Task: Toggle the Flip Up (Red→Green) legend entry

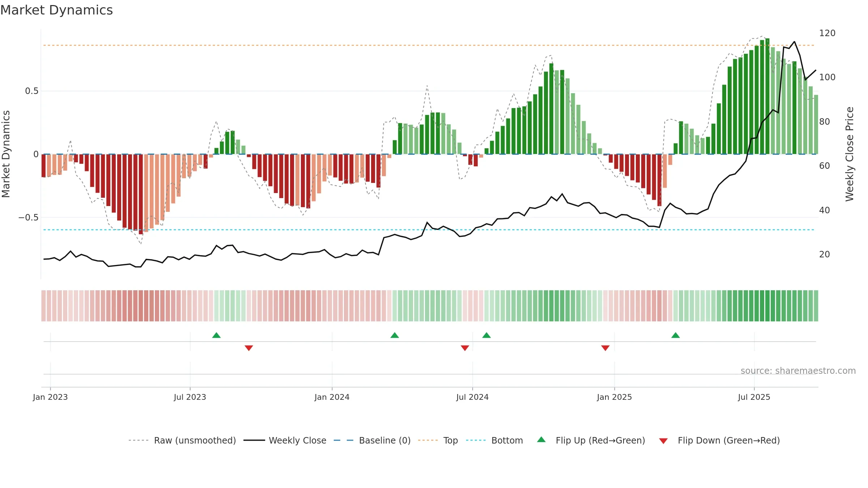Action: 591,440
